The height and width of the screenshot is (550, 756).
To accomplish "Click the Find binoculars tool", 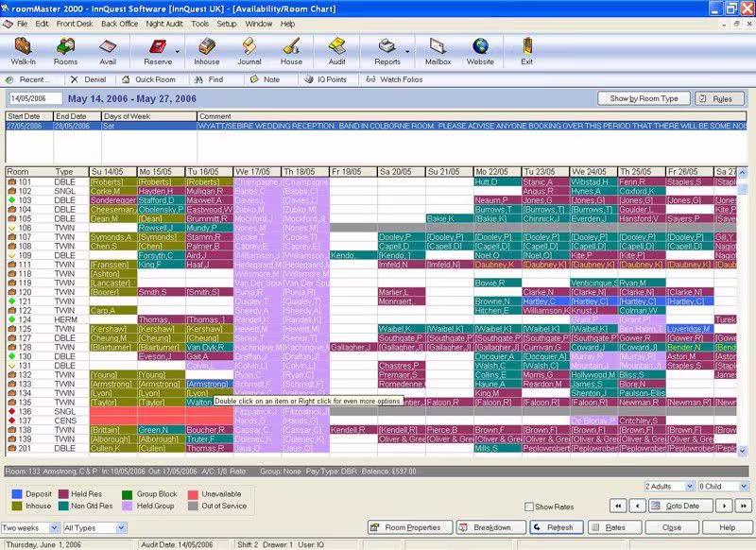I will point(209,79).
